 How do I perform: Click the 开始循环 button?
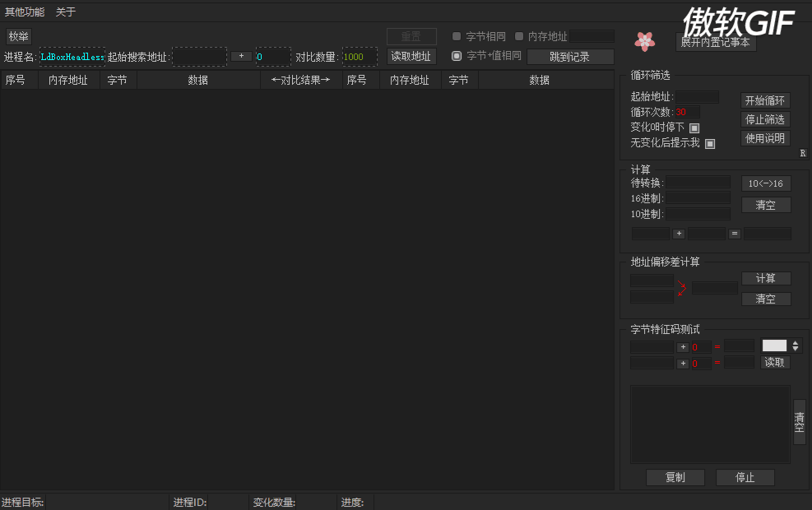point(765,100)
